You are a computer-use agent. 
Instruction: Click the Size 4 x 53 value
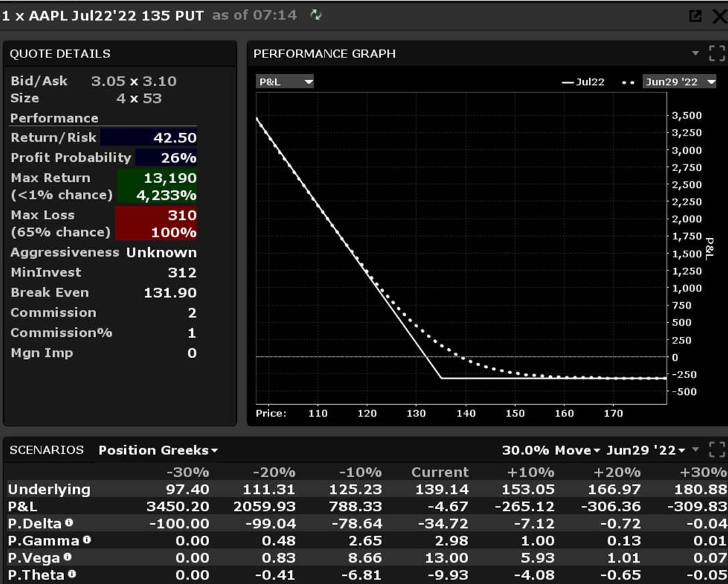pyautogui.click(x=139, y=98)
